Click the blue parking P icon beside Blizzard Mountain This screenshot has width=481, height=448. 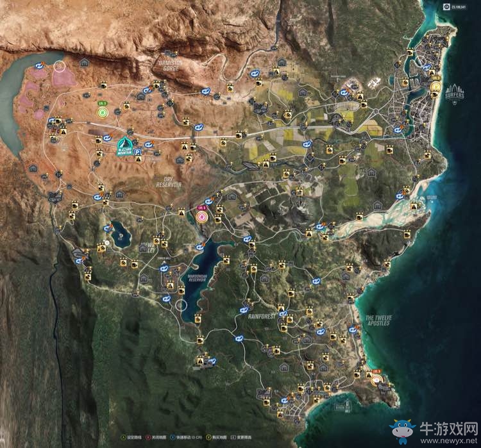[139, 152]
